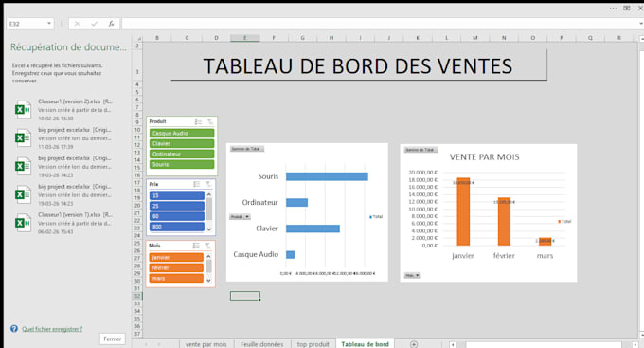Open big project excel entry dated 11-03-26 17:39

(x=64, y=138)
